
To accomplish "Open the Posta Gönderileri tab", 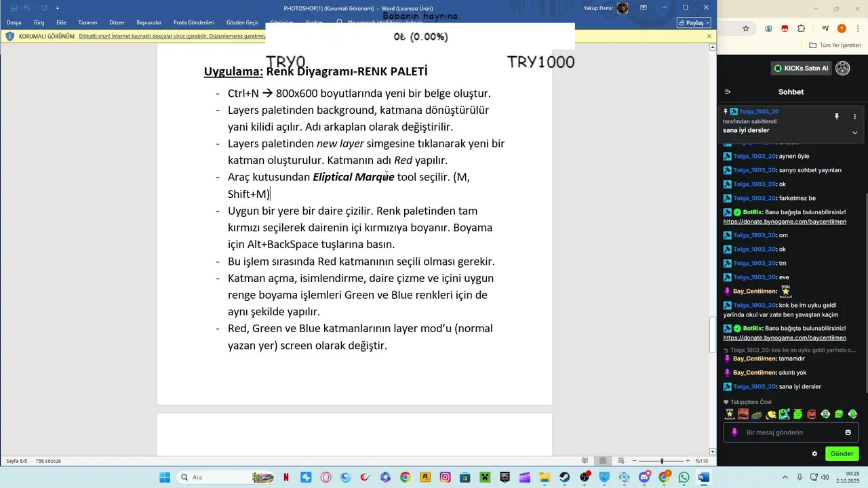I will coord(195,22).
